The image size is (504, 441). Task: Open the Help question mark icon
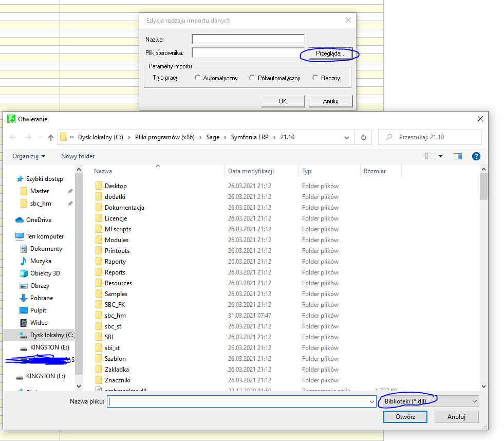click(x=476, y=156)
